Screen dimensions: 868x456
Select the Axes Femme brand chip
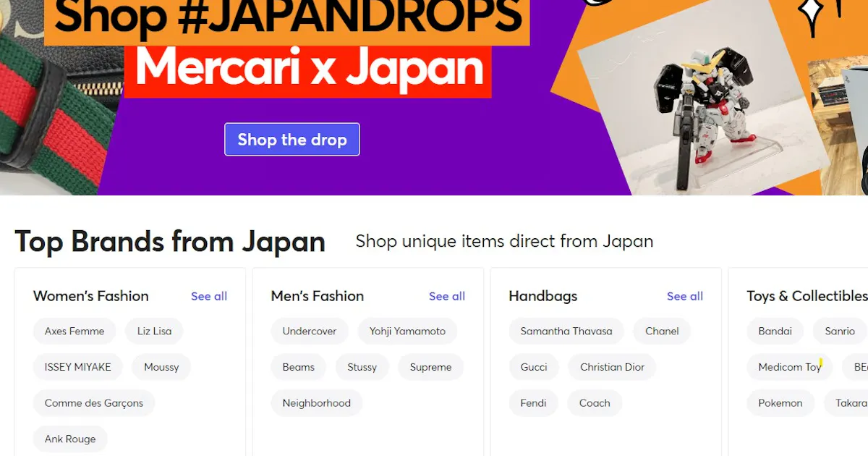coord(75,332)
